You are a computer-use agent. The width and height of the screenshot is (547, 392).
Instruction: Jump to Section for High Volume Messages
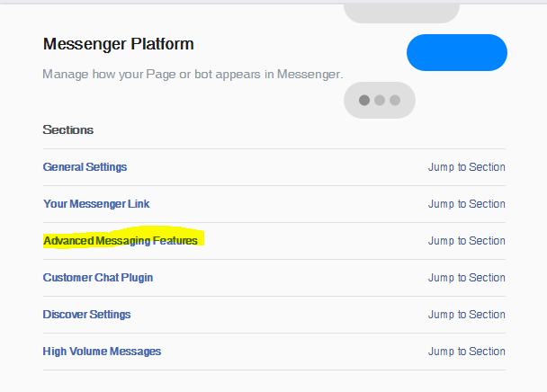(467, 352)
